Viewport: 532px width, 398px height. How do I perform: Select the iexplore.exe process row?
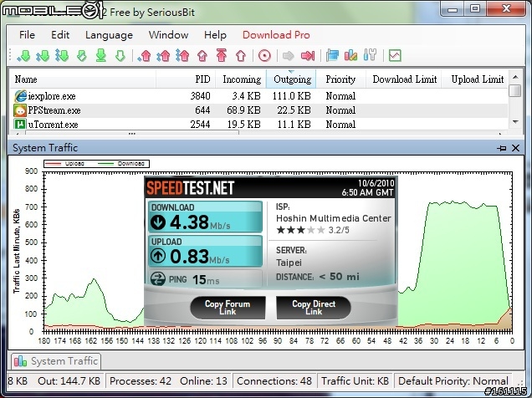pyautogui.click(x=258, y=96)
